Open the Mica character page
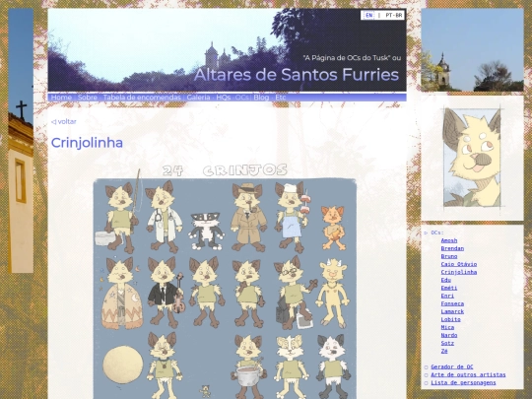The image size is (532, 399). pyautogui.click(x=447, y=327)
